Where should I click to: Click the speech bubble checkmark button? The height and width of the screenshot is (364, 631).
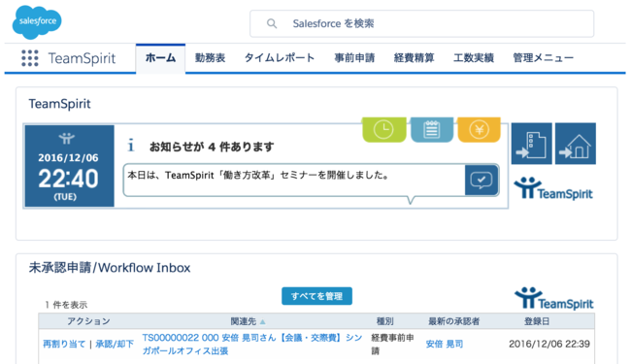pos(482,181)
